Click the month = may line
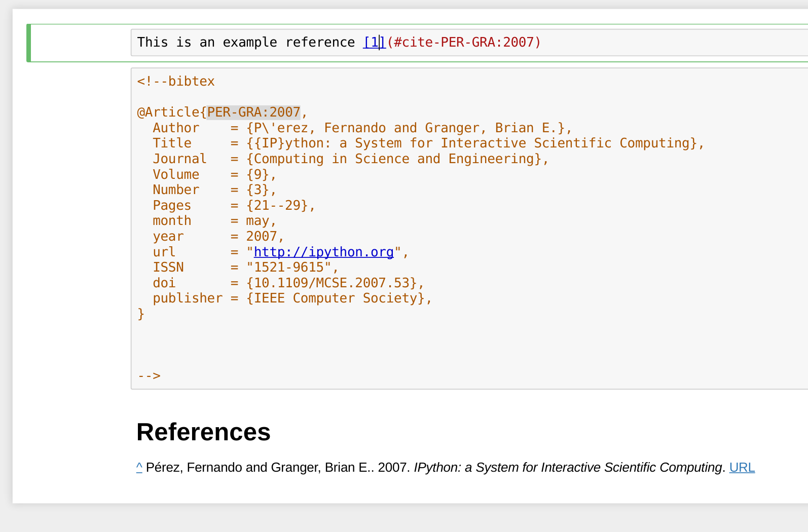This screenshot has height=532, width=808. coord(214,220)
